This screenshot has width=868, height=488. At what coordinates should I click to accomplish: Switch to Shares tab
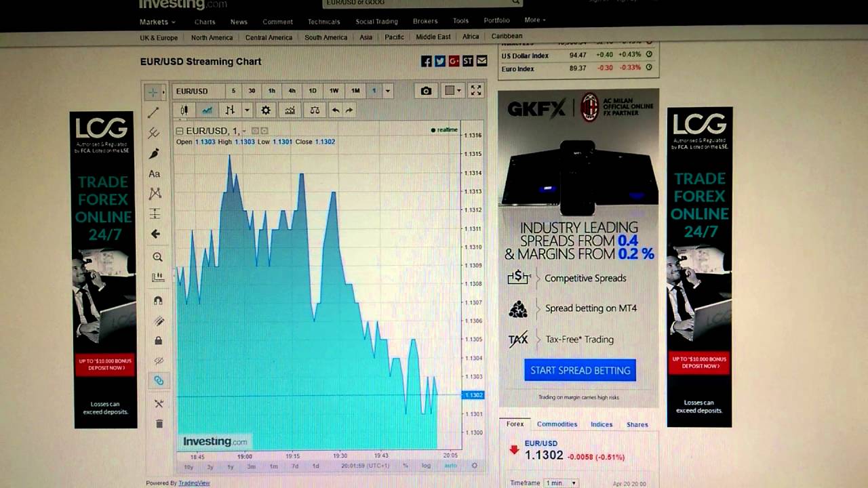click(x=637, y=424)
